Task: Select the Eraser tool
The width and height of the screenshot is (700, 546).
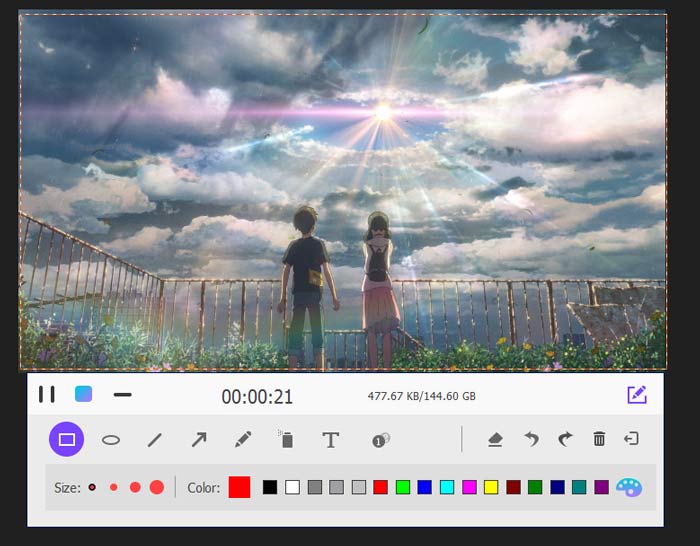Action: [495, 439]
